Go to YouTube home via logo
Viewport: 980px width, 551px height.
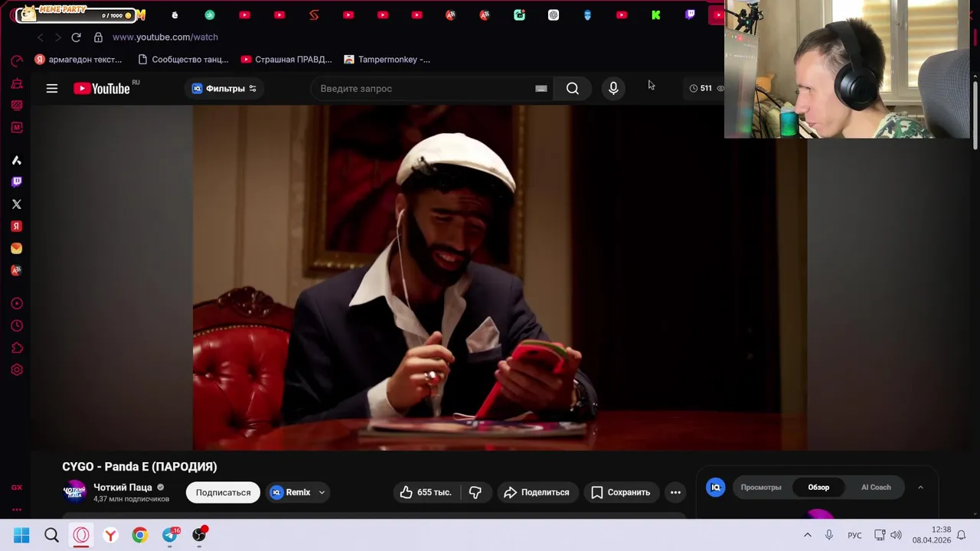tap(103, 89)
